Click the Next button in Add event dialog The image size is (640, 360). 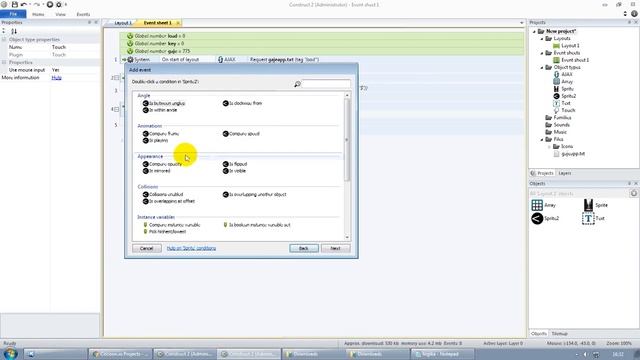pos(336,248)
